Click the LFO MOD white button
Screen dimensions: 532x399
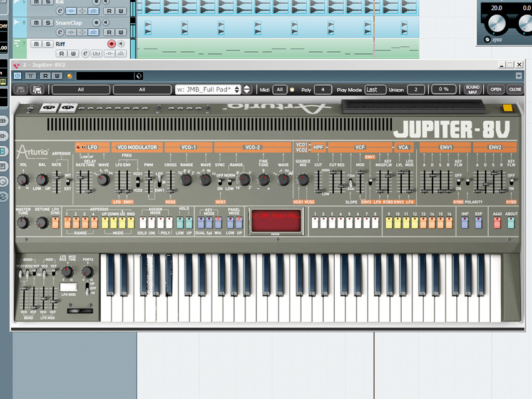click(x=69, y=287)
